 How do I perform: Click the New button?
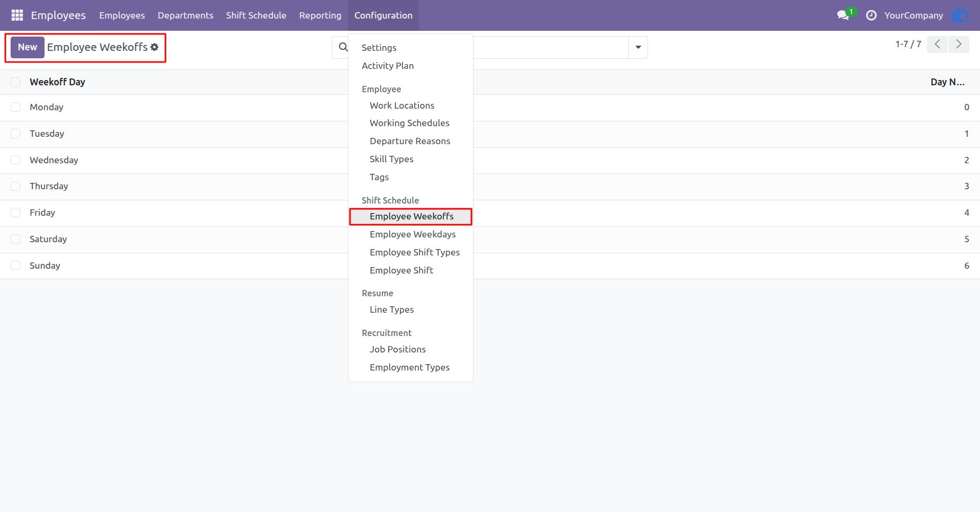[28, 47]
